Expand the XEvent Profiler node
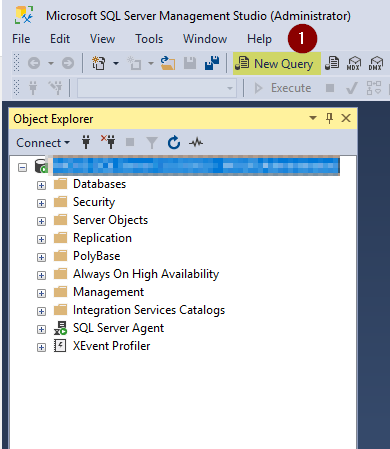 41,347
